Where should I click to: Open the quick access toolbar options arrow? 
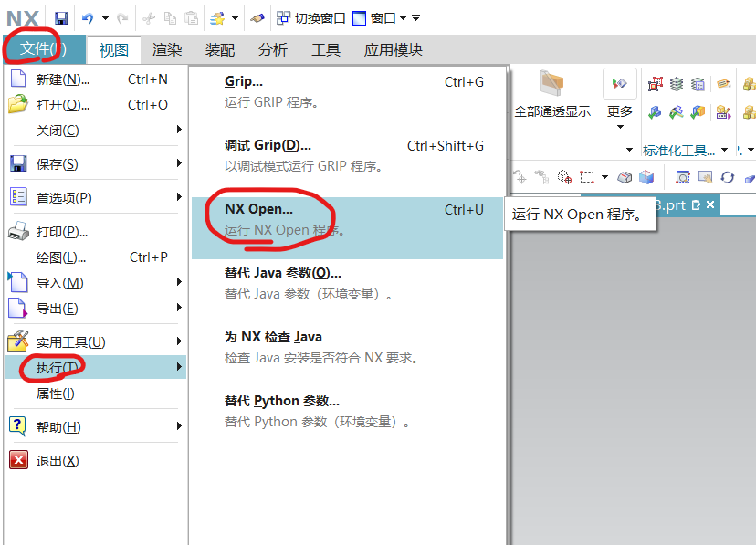tap(415, 18)
